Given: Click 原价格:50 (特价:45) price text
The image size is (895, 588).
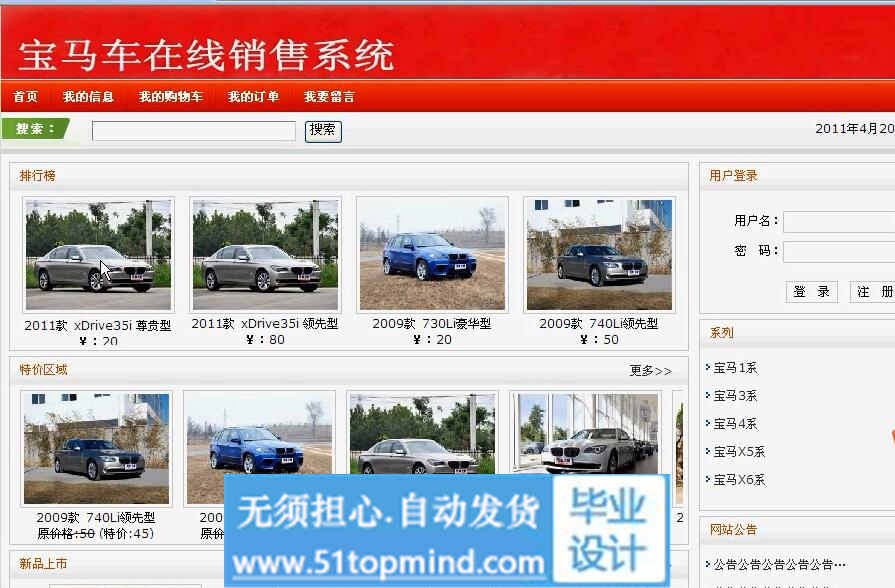Looking at the screenshot, I should point(95,534).
